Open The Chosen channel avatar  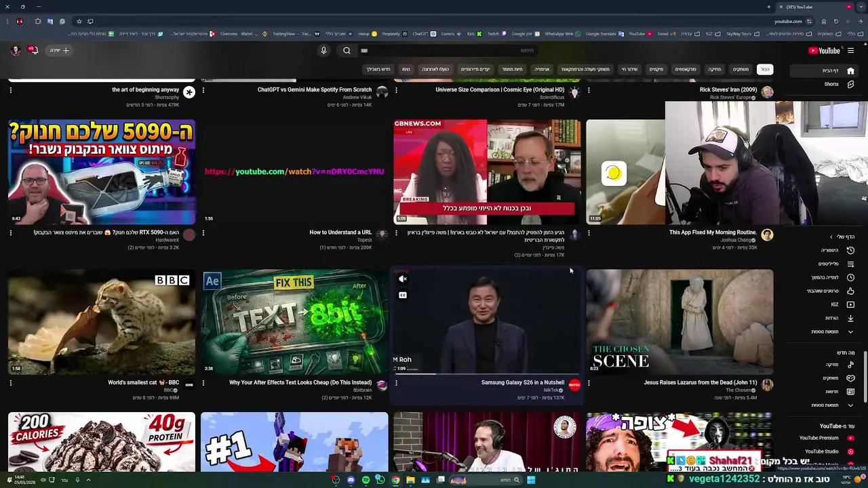click(767, 385)
